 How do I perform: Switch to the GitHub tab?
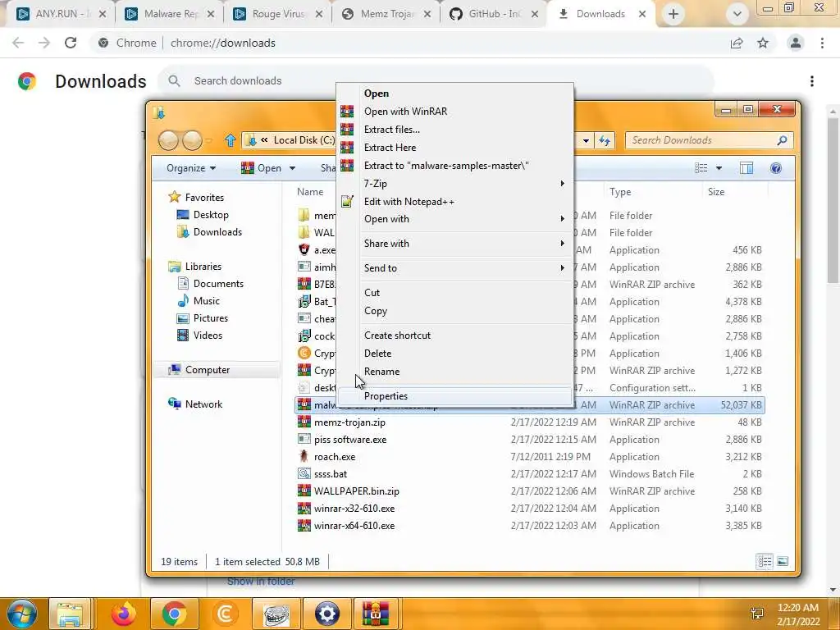click(x=494, y=14)
